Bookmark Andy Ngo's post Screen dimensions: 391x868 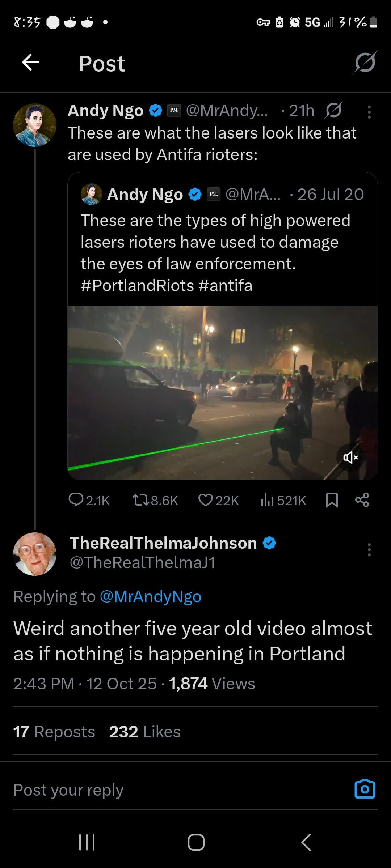point(332,500)
